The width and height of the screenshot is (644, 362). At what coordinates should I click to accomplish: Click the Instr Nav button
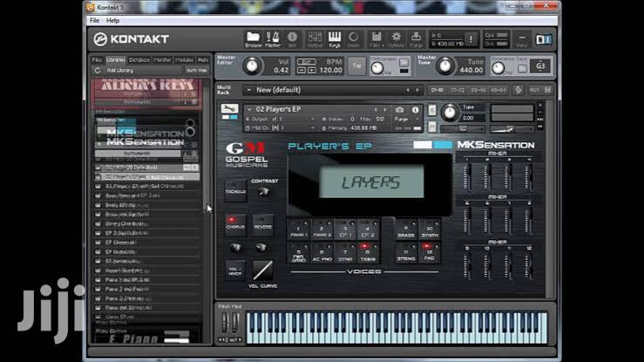(x=197, y=71)
